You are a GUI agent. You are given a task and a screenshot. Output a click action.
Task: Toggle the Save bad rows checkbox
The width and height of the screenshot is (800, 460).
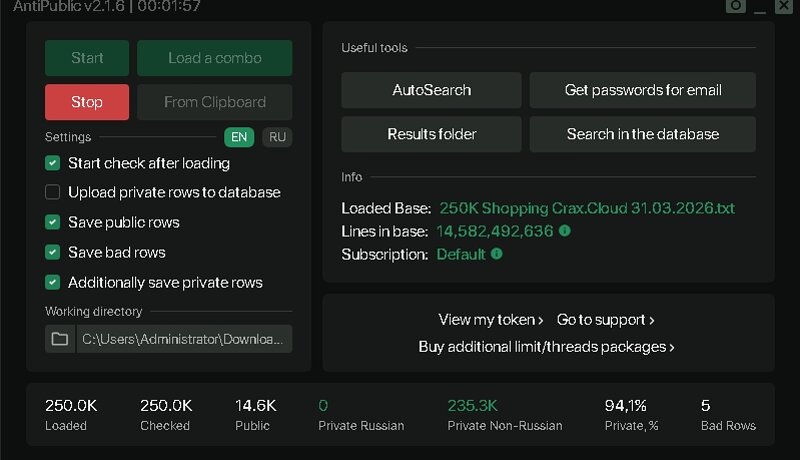point(53,252)
